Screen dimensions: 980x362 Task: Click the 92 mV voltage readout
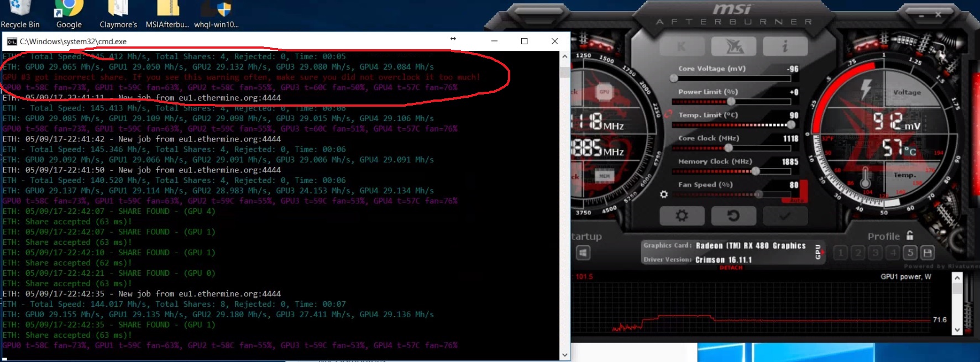point(896,122)
